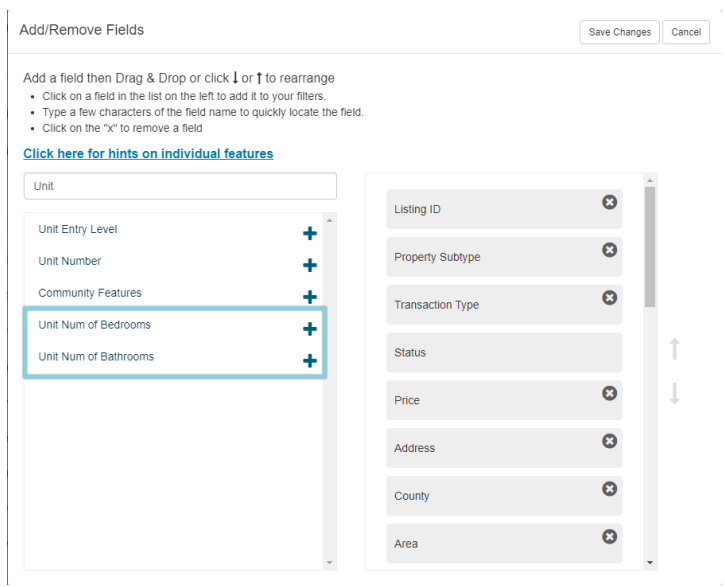725x587 pixels.
Task: Remove the Area field
Action: (609, 537)
